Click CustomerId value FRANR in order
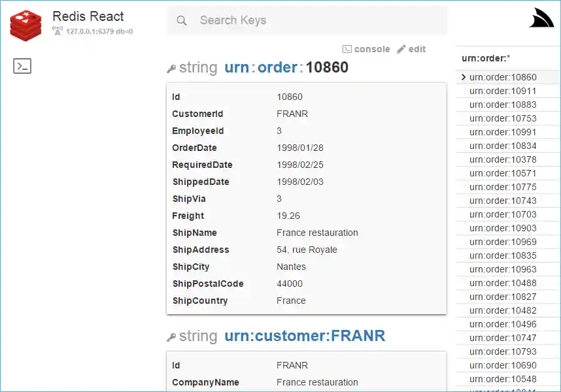 292,114
